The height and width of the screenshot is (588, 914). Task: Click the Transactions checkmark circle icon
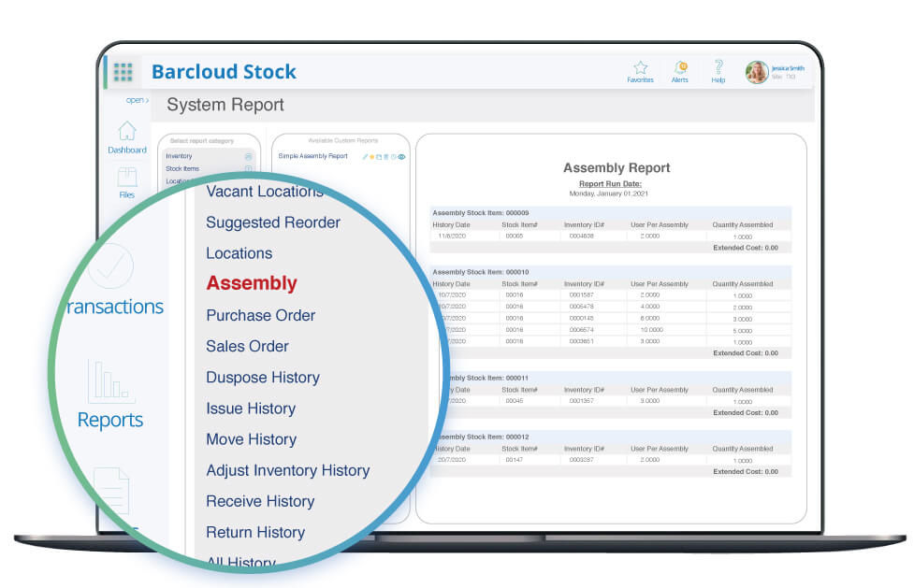[x=110, y=265]
